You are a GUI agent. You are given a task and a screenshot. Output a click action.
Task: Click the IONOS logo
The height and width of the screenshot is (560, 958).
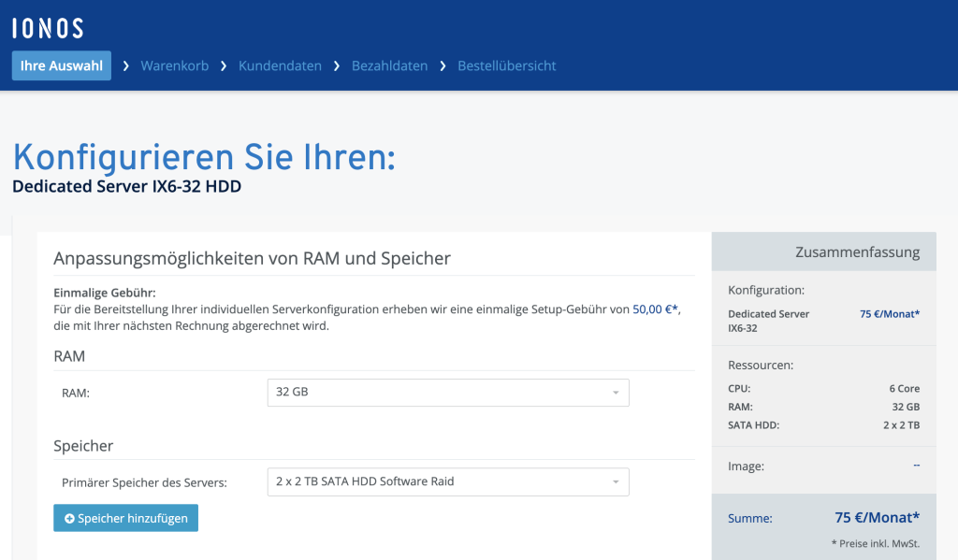pyautogui.click(x=47, y=27)
